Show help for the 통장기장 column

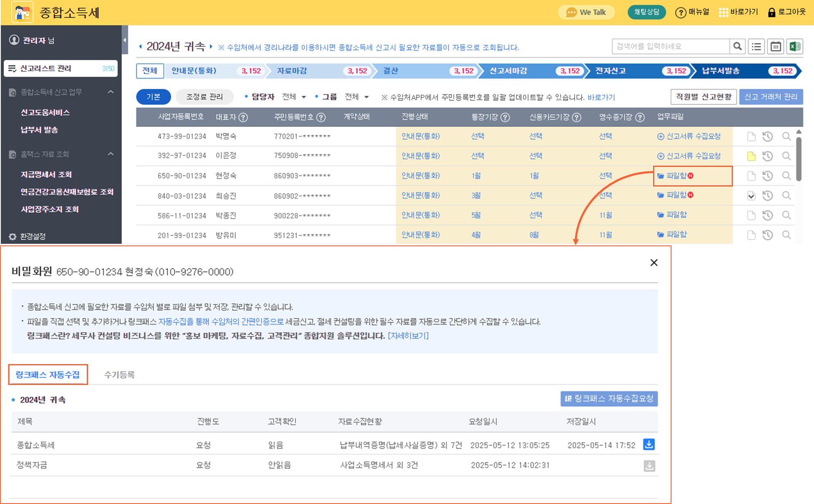click(x=505, y=118)
